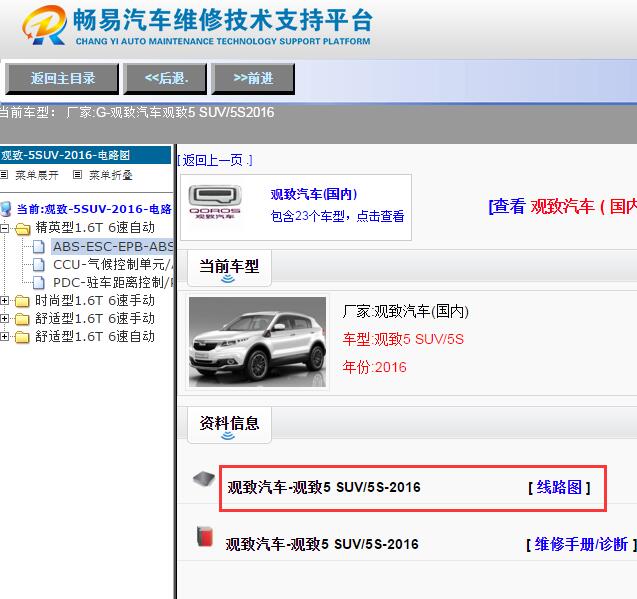Click the wave arrow under 当前车型

[x=228, y=278]
